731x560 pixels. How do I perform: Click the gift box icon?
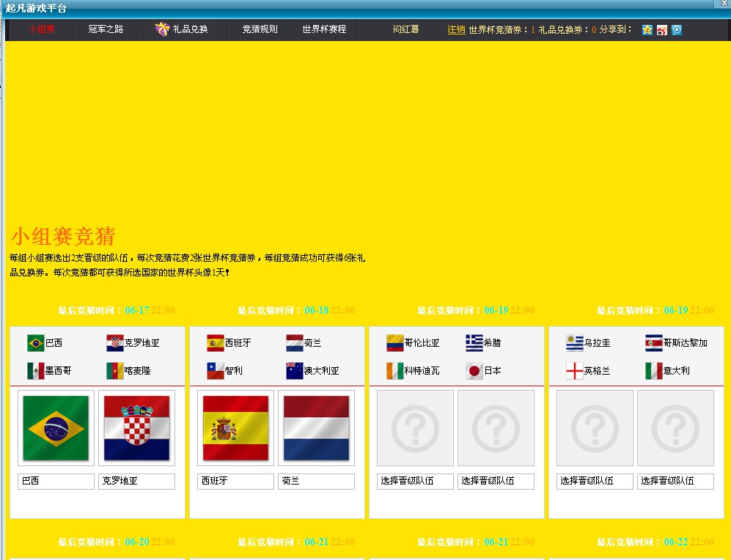[x=162, y=29]
